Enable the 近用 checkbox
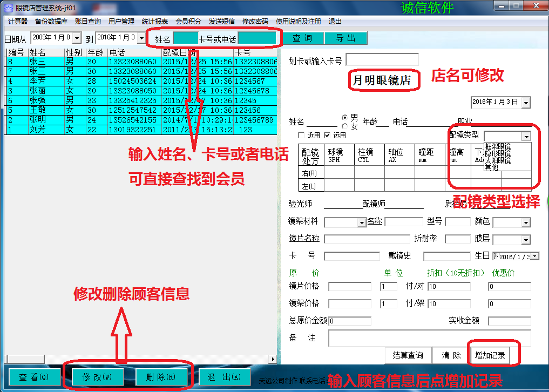549x392 pixels. (x=301, y=135)
